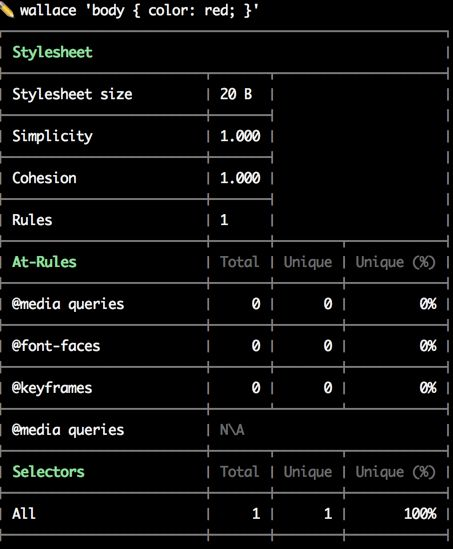Click the Selectors section heading
The image size is (453, 549).
[x=48, y=472]
